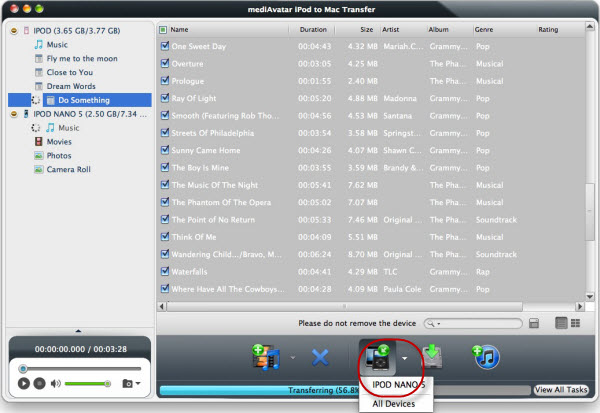Open snapshot options dropdown arrow
This screenshot has width=600, height=413.
tap(138, 383)
